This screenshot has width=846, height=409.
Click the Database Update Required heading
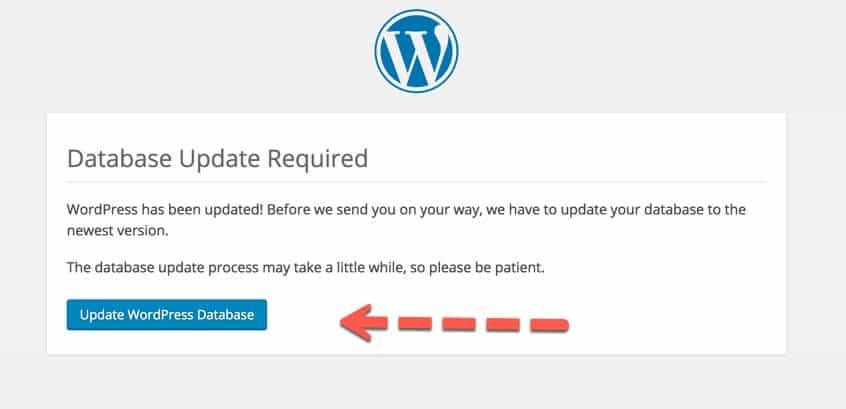[217, 158]
